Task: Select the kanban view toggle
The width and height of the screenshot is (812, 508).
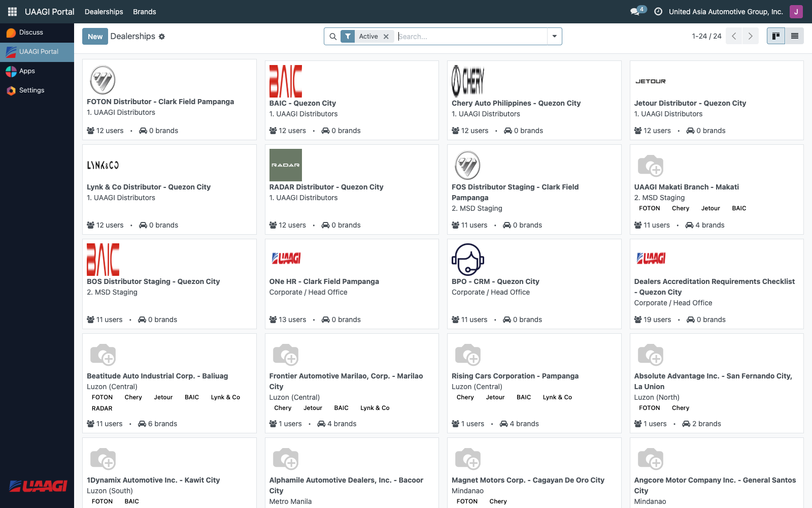Action: click(x=775, y=36)
